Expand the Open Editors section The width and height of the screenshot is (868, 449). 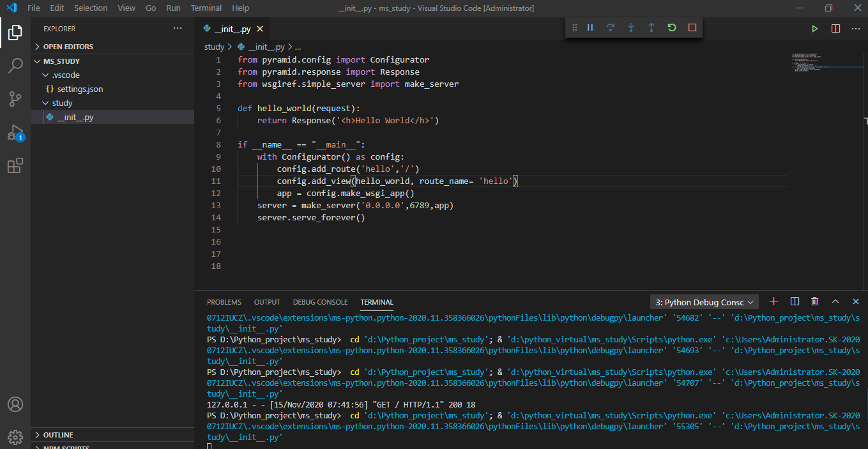pos(112,47)
